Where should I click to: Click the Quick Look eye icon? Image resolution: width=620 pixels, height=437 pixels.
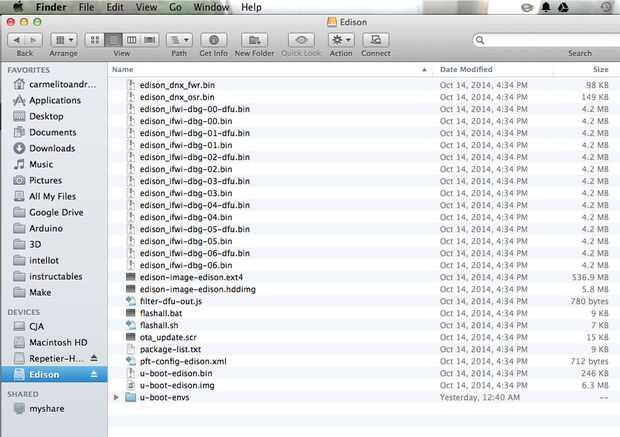[x=301, y=40]
